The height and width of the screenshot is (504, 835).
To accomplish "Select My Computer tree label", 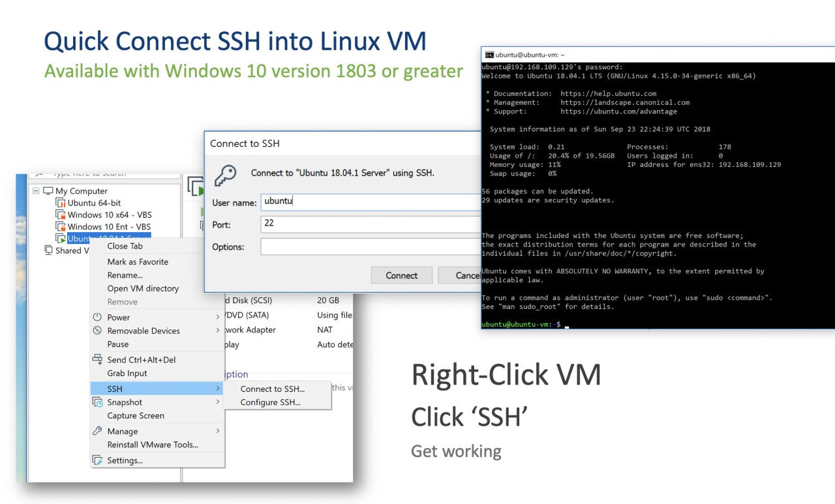I will [x=82, y=191].
